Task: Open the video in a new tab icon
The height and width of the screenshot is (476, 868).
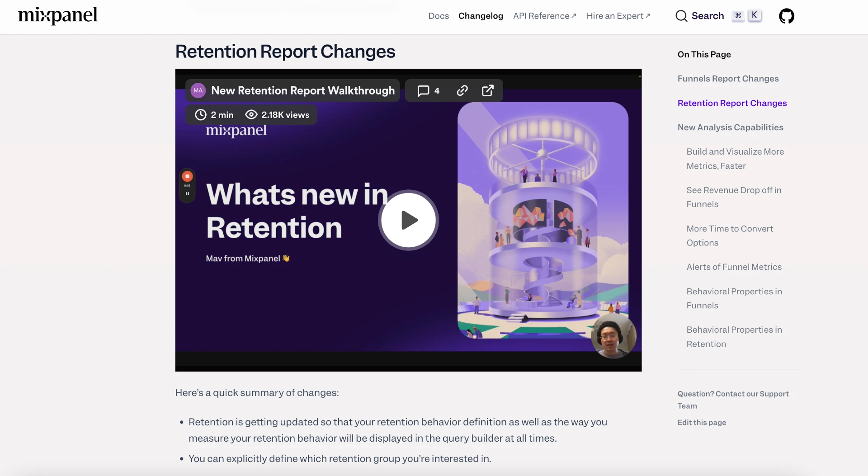Action: pyautogui.click(x=488, y=90)
